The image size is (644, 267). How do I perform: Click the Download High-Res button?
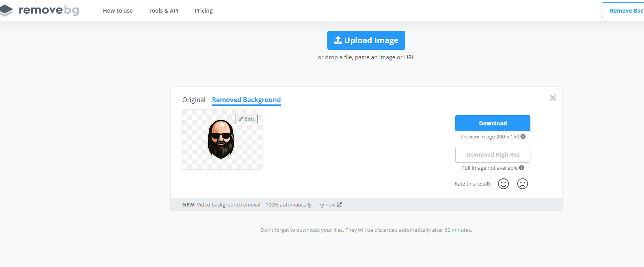[492, 155]
